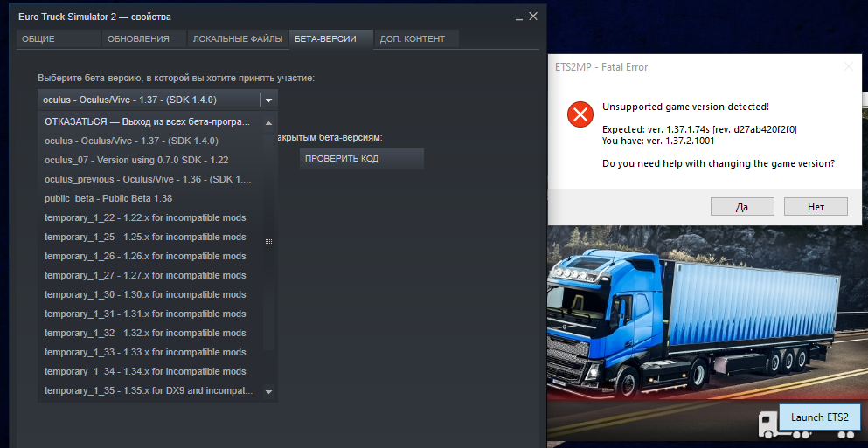Image resolution: width=868 pixels, height=448 pixels.
Task: Click the dropdown list's scroll-down arrow
Action: (x=268, y=391)
